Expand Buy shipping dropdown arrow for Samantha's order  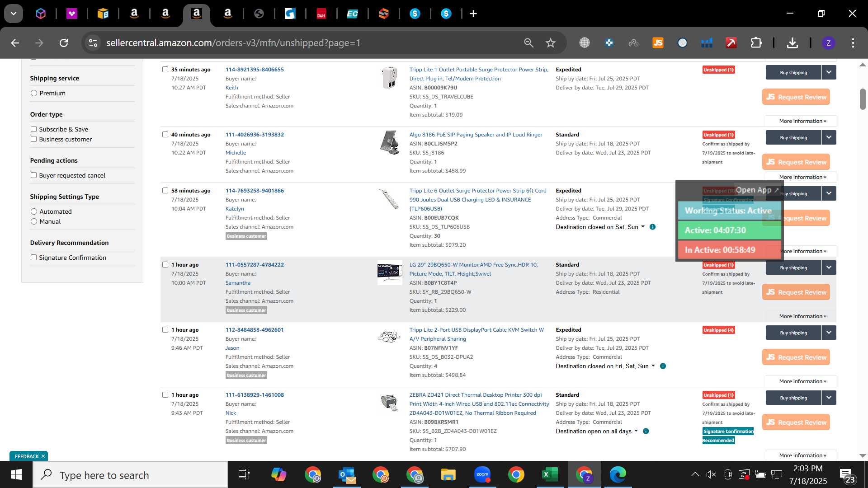pyautogui.click(x=829, y=267)
